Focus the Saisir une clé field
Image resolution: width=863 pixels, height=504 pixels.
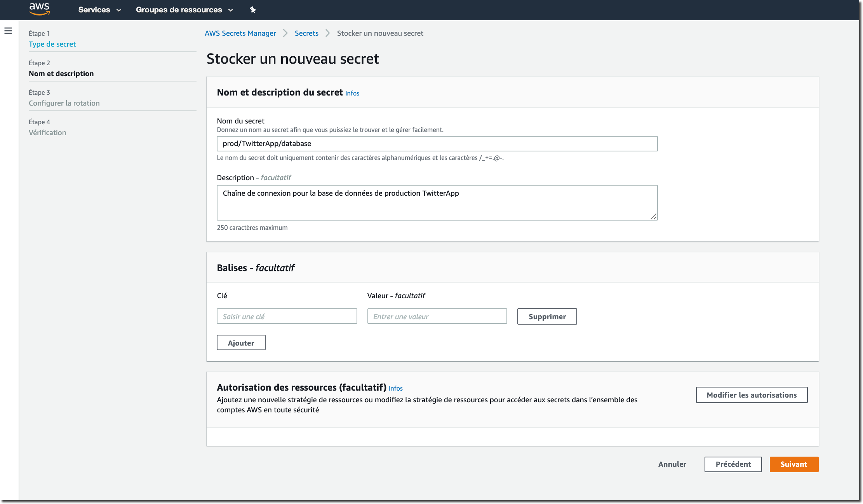point(287,316)
